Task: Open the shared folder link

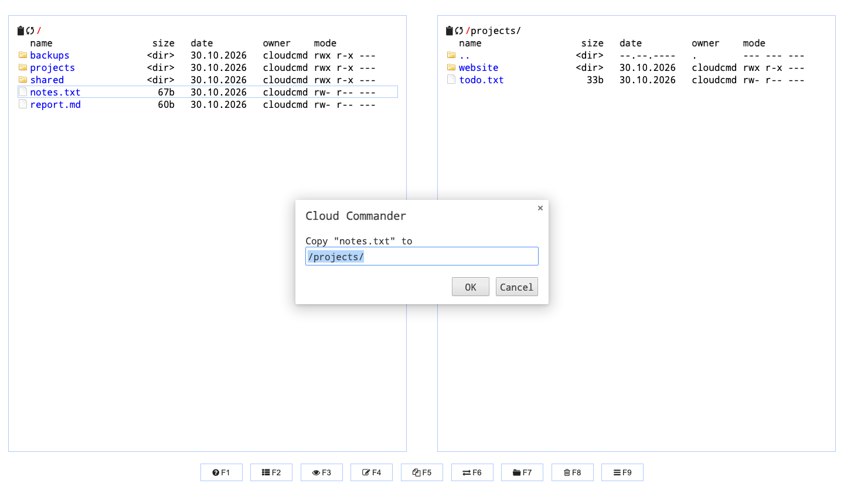Action: [47, 80]
